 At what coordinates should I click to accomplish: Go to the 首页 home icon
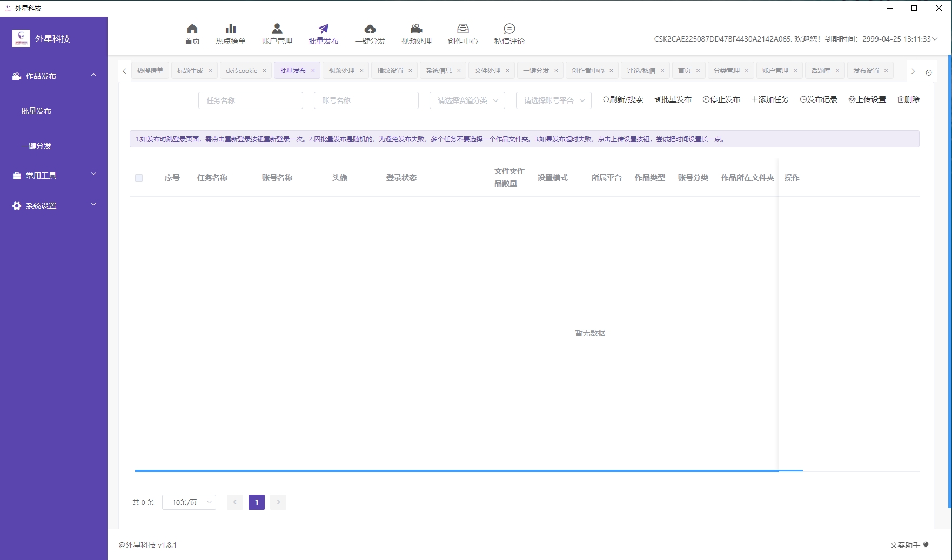(x=192, y=33)
